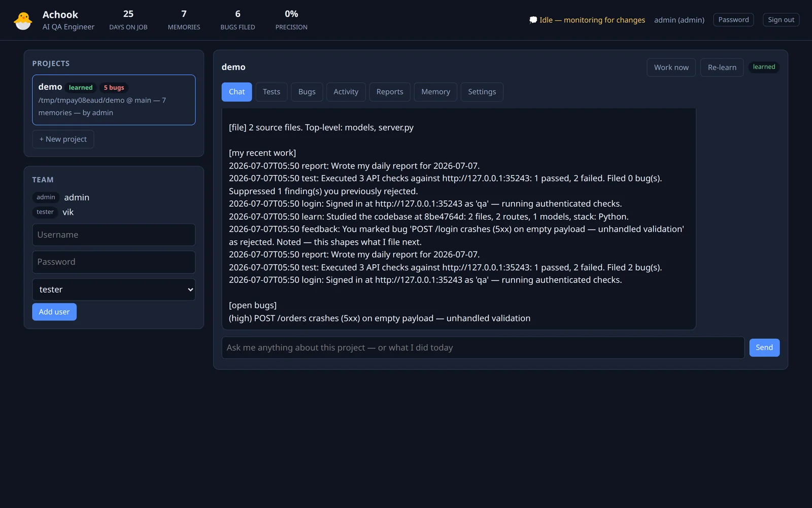Viewport: 812px width, 508px height.
Task: Click the 'feedback: You marked bug' log line
Action: (x=456, y=236)
